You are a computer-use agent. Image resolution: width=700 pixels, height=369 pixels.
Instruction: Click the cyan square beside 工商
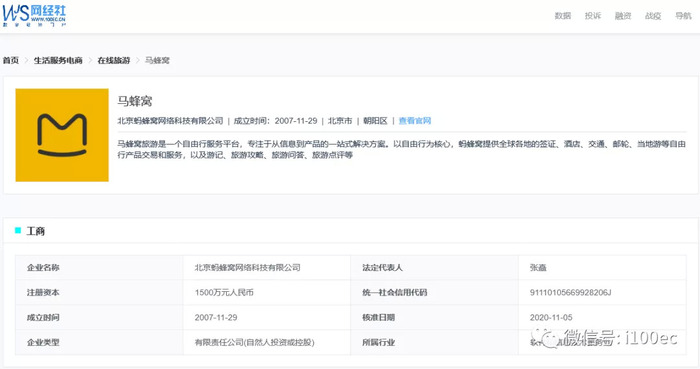pos(18,231)
